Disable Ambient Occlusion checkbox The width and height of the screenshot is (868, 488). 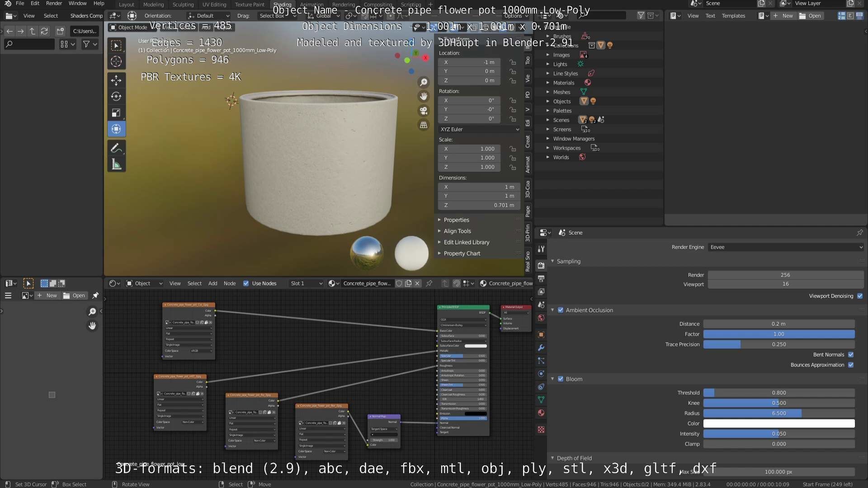561,310
